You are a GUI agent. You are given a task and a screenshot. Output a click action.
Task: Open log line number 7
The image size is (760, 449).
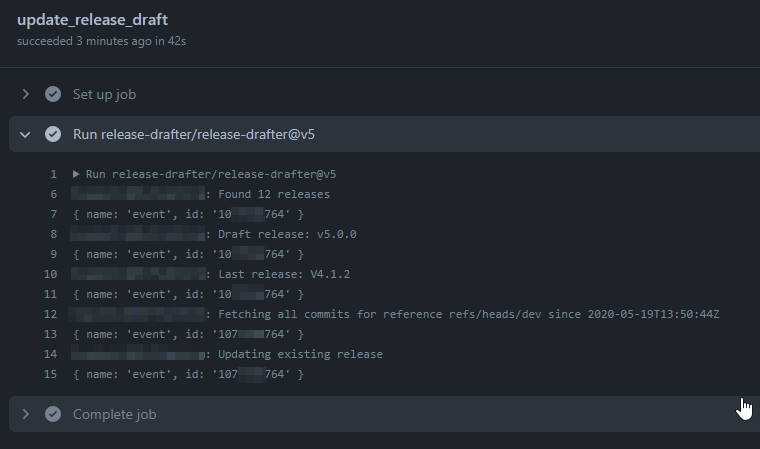click(x=53, y=214)
